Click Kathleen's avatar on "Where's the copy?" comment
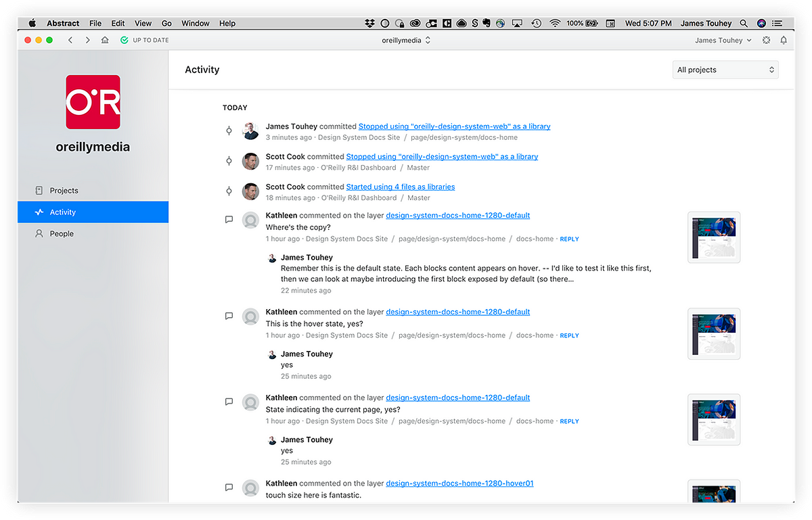812x520 pixels. [x=251, y=220]
